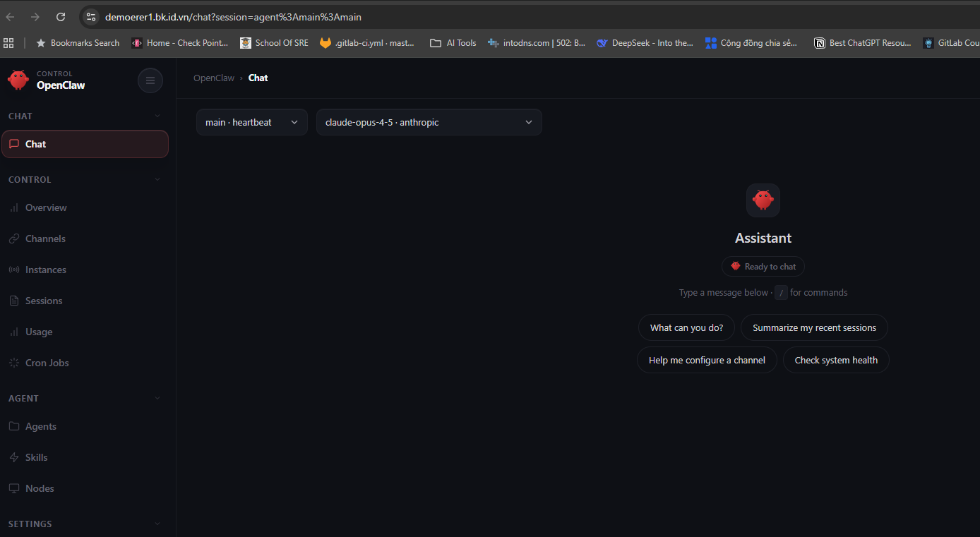This screenshot has height=537, width=980.
Task: Select the Sessions document icon
Action: click(x=14, y=301)
